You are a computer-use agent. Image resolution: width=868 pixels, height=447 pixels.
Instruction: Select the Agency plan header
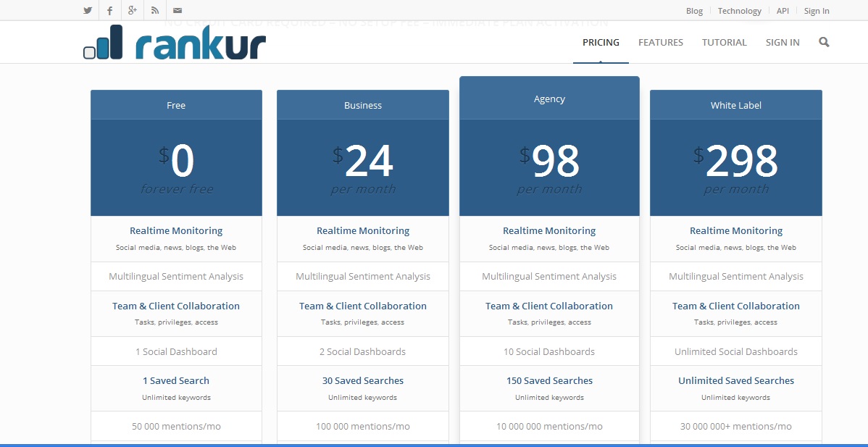tap(550, 99)
